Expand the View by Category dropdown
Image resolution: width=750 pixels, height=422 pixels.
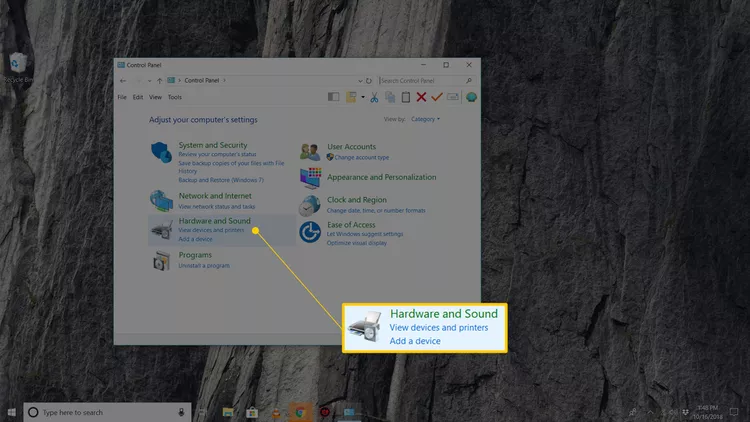click(x=425, y=119)
